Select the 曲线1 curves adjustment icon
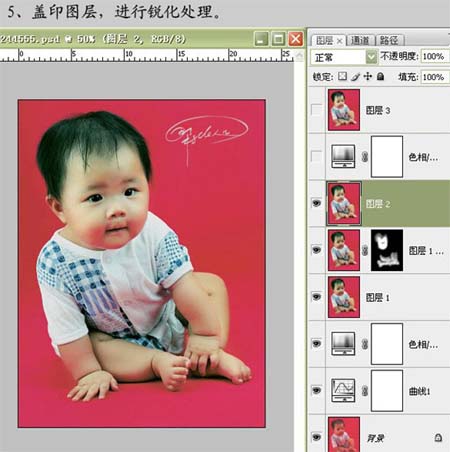This screenshot has width=450, height=452. coord(343,390)
